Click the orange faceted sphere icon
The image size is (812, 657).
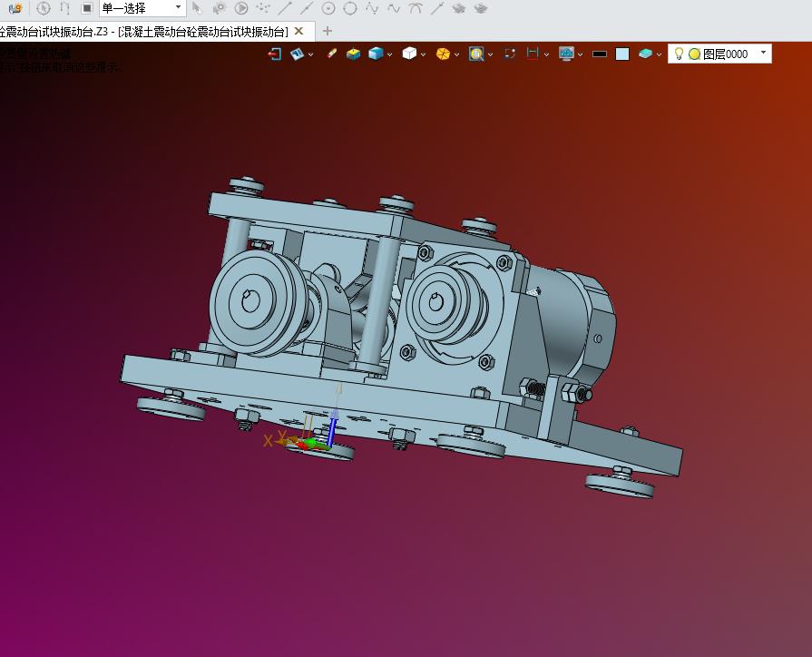tap(443, 54)
